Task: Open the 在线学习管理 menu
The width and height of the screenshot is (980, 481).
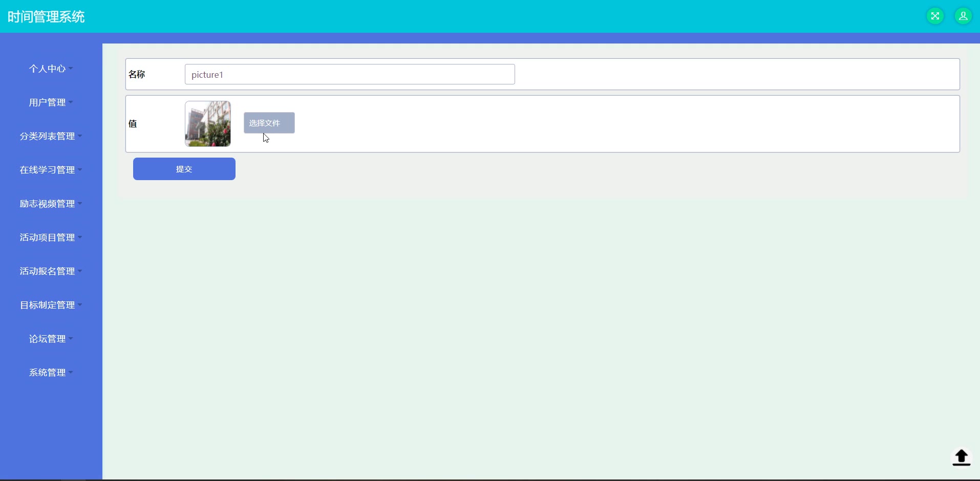Action: tap(51, 170)
